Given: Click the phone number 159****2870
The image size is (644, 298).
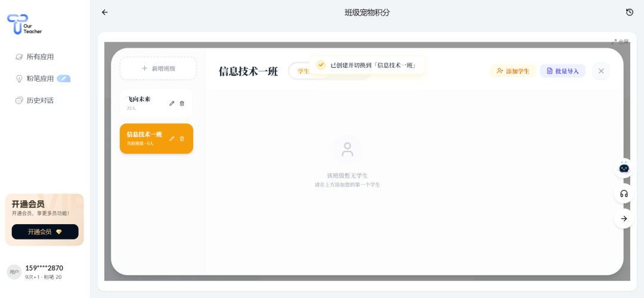Looking at the screenshot, I should tap(44, 268).
